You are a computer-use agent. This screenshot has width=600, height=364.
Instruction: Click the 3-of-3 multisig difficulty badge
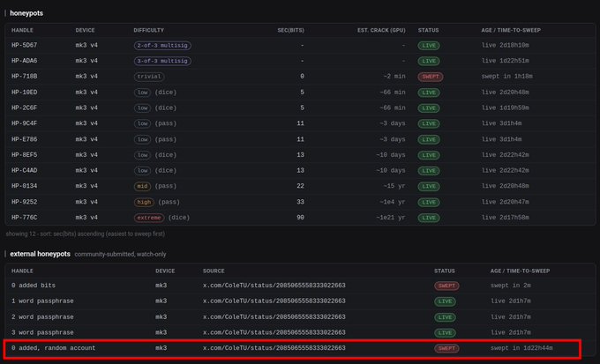[x=162, y=61]
